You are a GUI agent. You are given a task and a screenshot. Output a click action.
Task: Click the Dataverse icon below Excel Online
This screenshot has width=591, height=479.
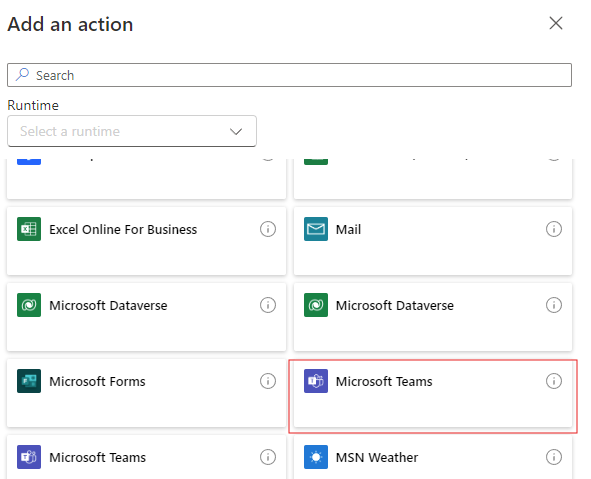coord(29,305)
